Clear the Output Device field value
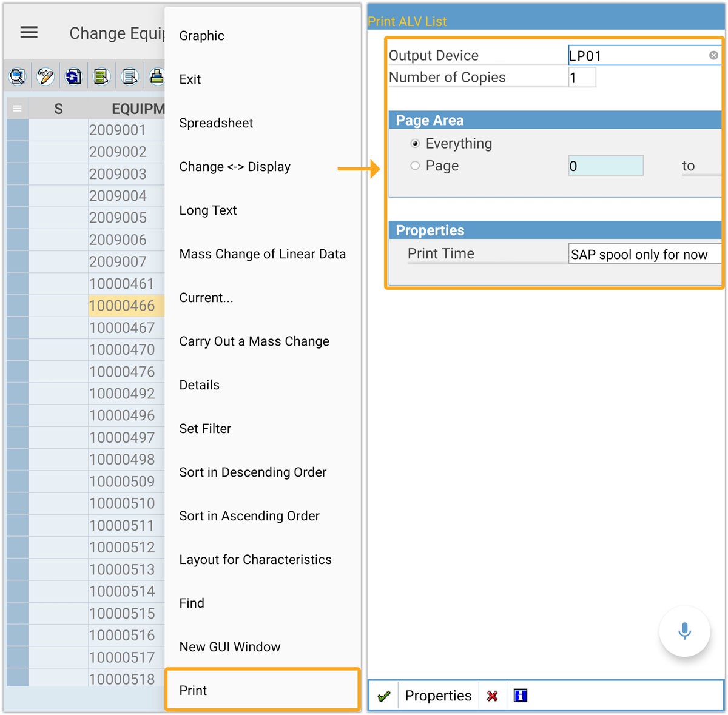This screenshot has width=728, height=715. pyautogui.click(x=713, y=56)
